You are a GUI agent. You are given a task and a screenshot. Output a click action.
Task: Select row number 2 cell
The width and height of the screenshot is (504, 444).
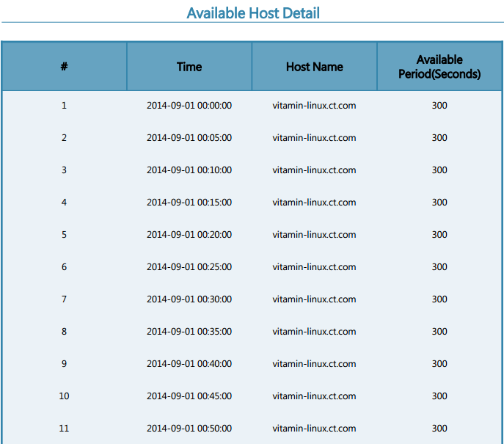click(x=64, y=138)
